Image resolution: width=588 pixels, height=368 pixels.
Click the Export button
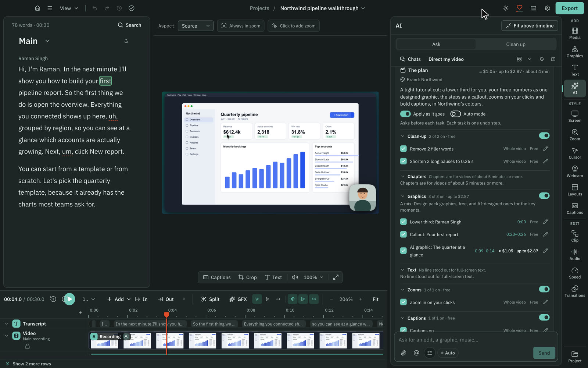[569, 8]
